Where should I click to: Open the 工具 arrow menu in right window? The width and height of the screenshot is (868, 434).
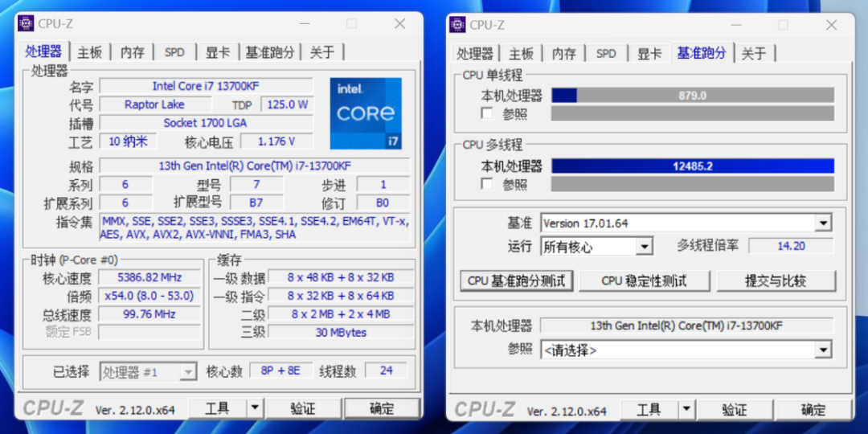pos(686,410)
